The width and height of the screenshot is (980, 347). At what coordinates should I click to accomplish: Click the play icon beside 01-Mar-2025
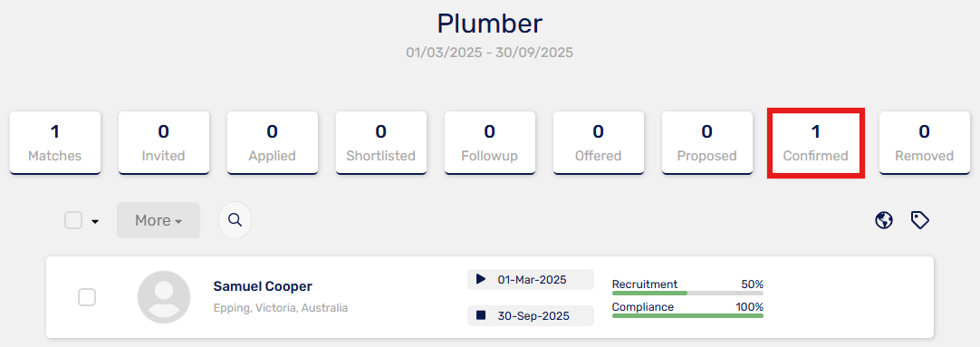pyautogui.click(x=481, y=279)
